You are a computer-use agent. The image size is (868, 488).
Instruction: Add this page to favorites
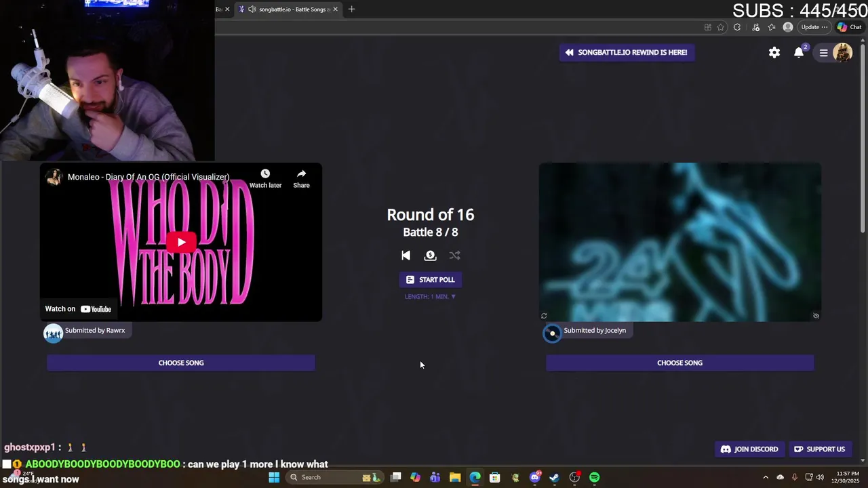tap(720, 27)
